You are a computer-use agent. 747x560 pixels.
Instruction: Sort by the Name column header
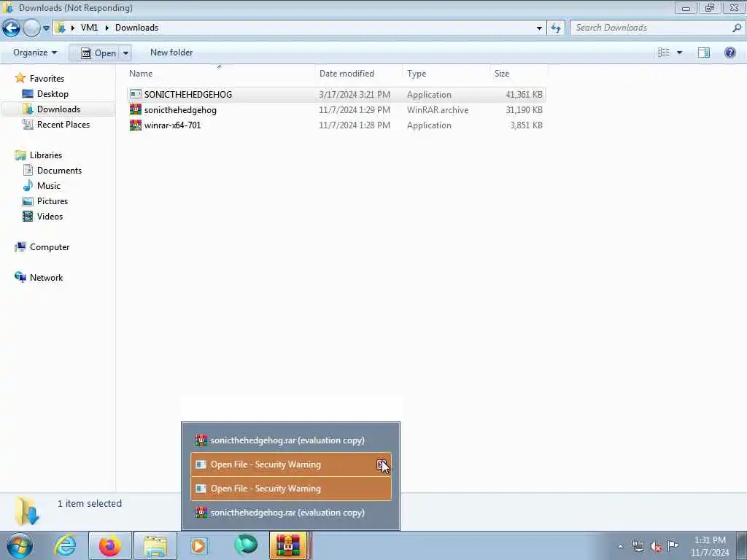(220, 74)
